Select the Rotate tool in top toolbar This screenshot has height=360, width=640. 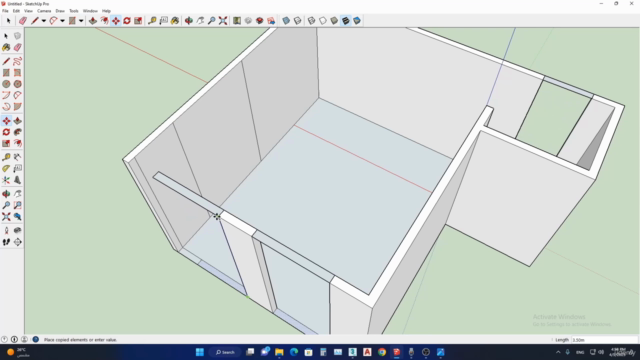[x=127, y=20]
